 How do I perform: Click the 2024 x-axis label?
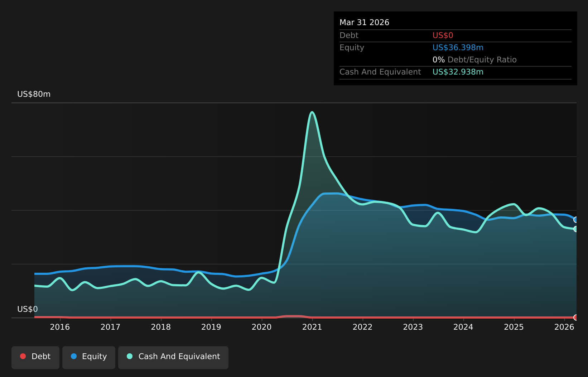(x=463, y=327)
